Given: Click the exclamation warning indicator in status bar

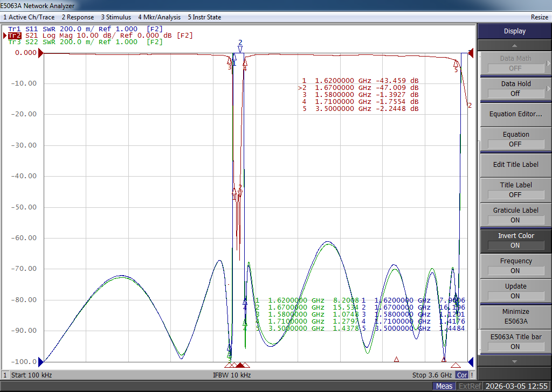Looking at the screenshot, I should coord(472,375).
